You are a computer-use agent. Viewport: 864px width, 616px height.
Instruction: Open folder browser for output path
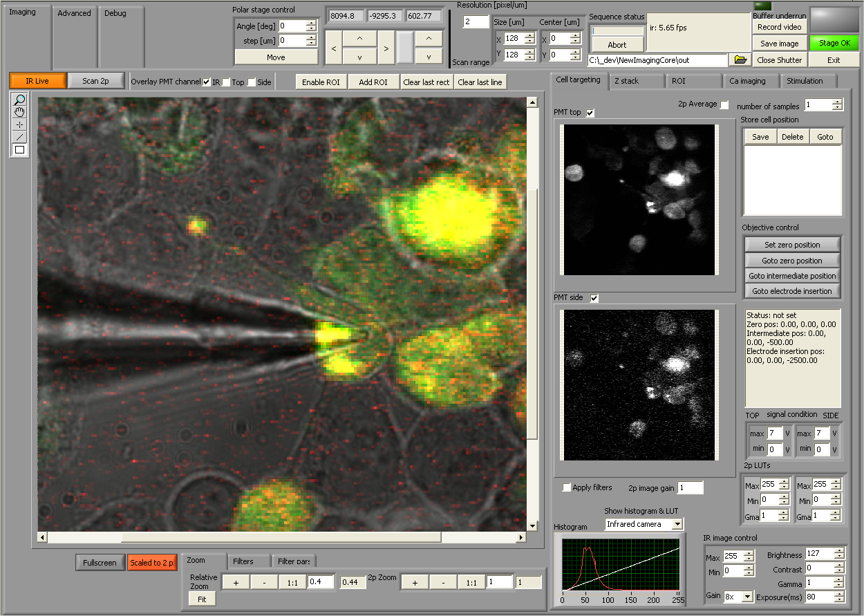740,60
